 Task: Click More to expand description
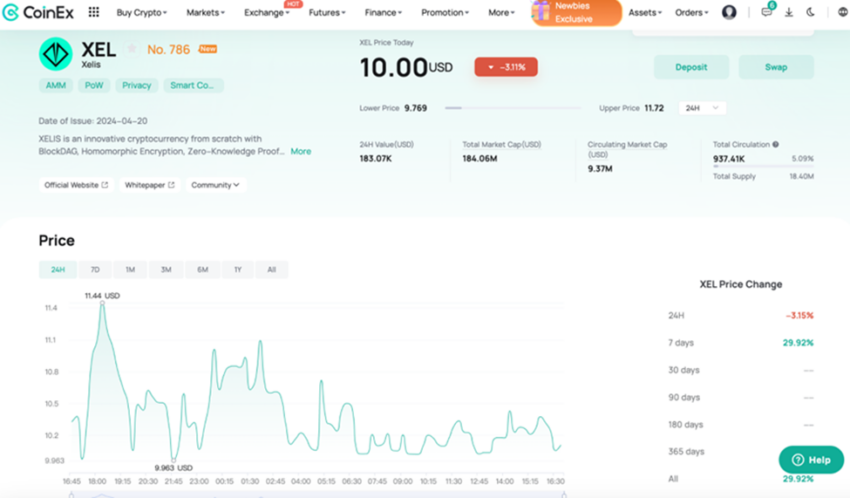pos(301,151)
